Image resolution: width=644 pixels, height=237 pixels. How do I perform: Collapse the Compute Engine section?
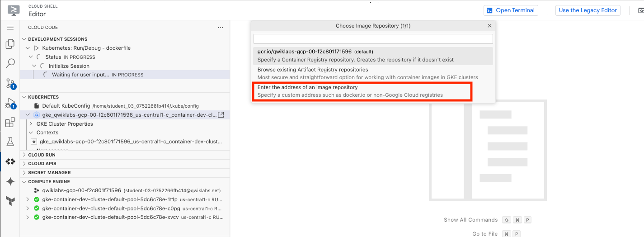pos(125,182)
